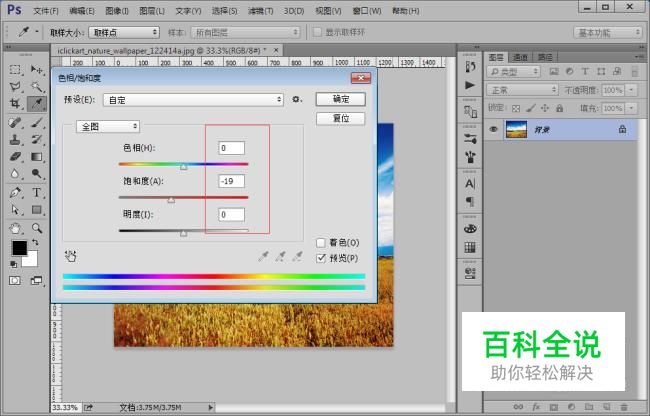Select the Blur tool
650x416 pixels.
pyautogui.click(x=15, y=174)
